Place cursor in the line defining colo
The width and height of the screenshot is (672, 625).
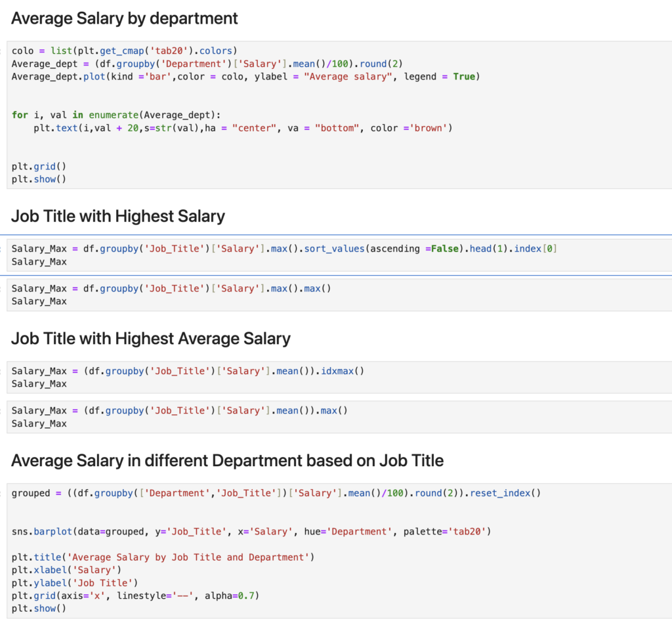click(x=125, y=51)
